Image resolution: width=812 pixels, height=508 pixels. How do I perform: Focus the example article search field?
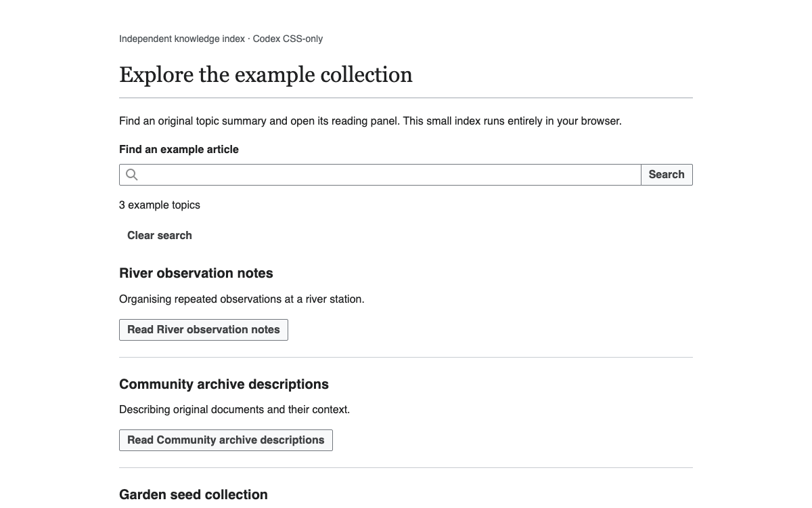pyautogui.click(x=380, y=175)
